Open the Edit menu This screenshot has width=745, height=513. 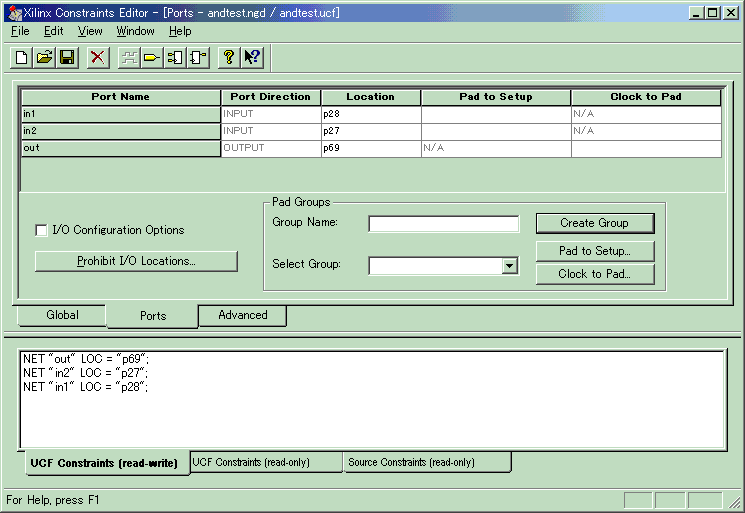click(x=53, y=31)
